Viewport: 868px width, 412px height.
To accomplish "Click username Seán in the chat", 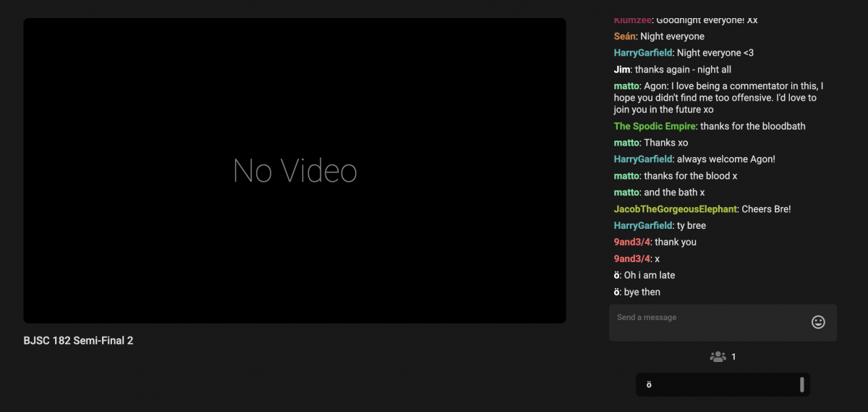I will point(624,36).
